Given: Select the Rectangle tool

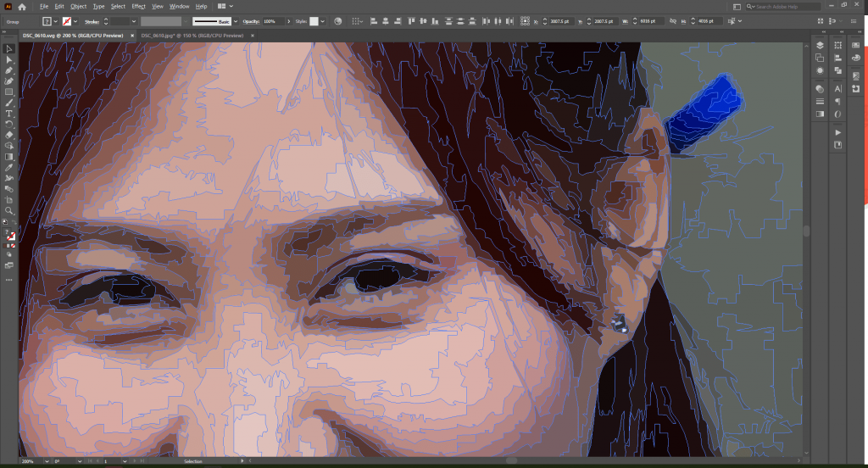Looking at the screenshot, I should coord(8,92).
